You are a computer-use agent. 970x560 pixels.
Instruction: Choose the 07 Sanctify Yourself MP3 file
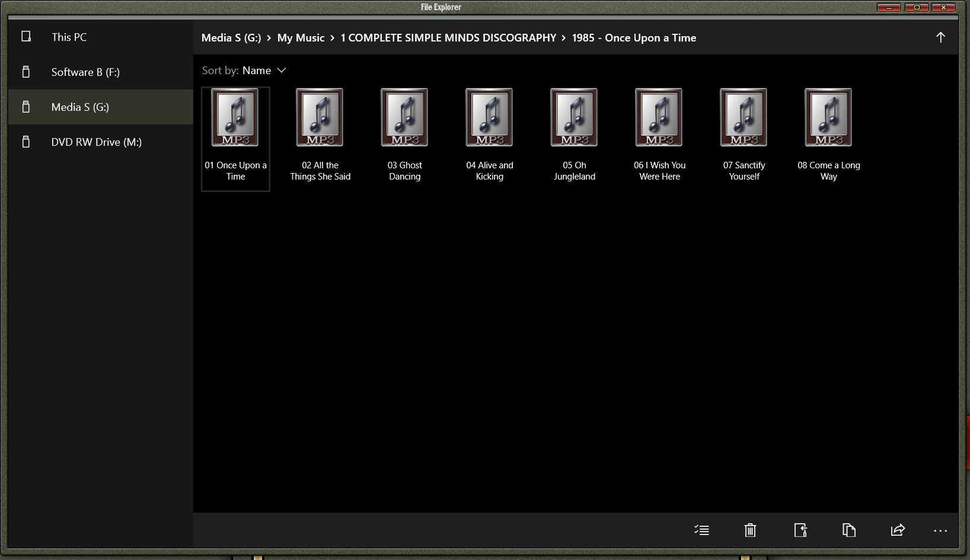[x=744, y=139]
